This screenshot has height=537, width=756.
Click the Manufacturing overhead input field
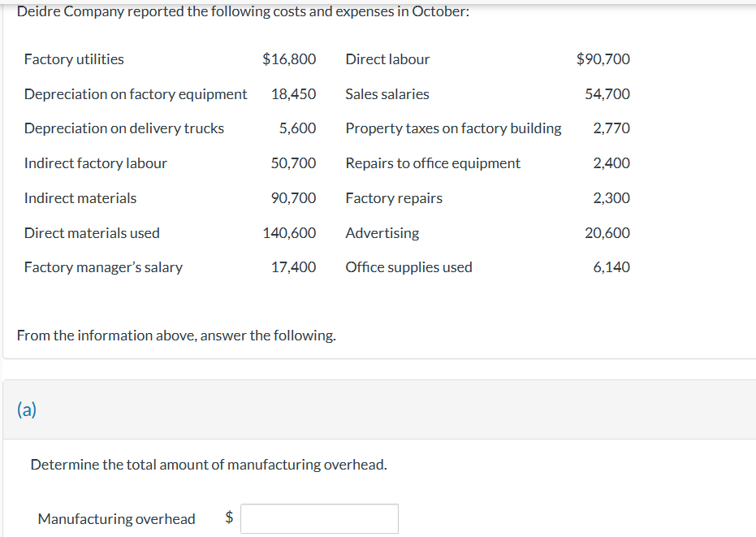pyautogui.click(x=319, y=518)
